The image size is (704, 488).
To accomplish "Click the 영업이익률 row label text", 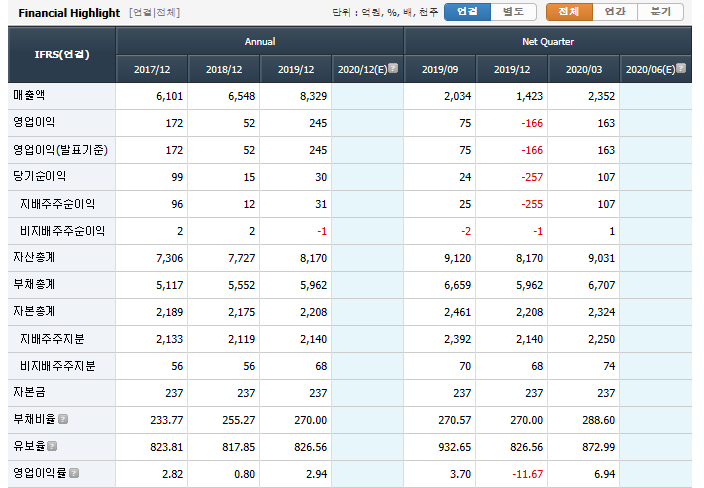I will click(40, 473).
